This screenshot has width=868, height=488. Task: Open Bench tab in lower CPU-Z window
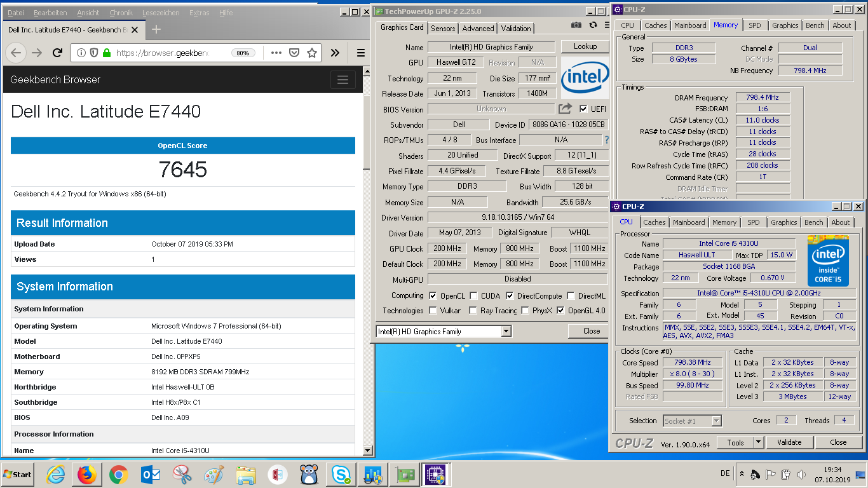pyautogui.click(x=813, y=222)
